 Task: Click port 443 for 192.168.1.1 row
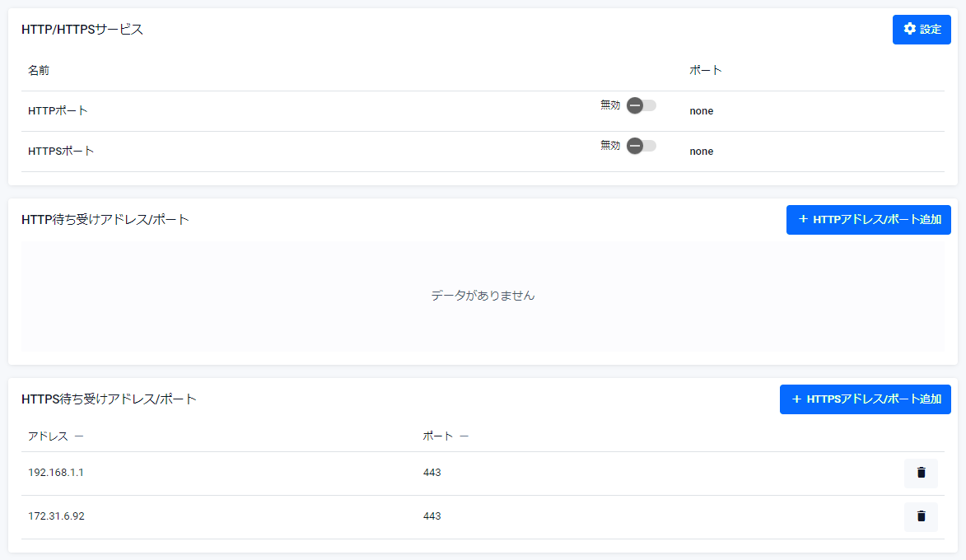(432, 473)
